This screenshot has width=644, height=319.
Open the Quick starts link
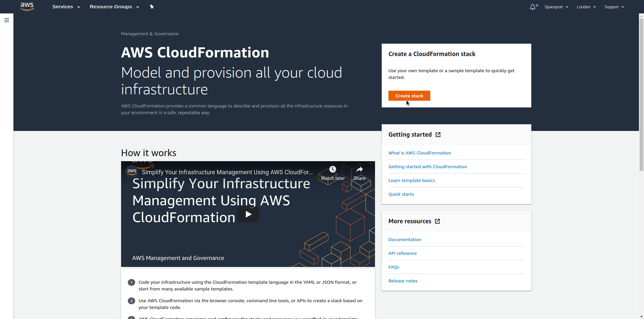coord(401,194)
